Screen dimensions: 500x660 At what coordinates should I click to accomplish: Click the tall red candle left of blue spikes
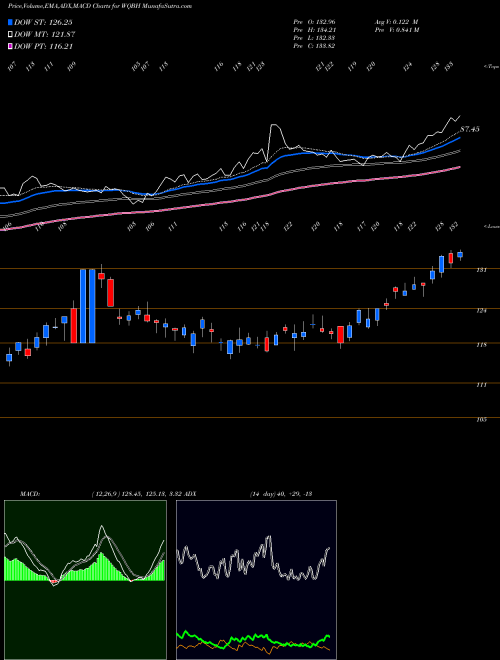pos(74,326)
